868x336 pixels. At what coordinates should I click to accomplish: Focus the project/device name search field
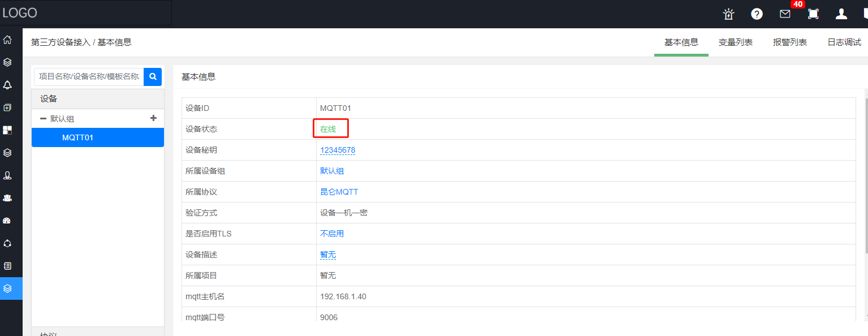tap(89, 76)
